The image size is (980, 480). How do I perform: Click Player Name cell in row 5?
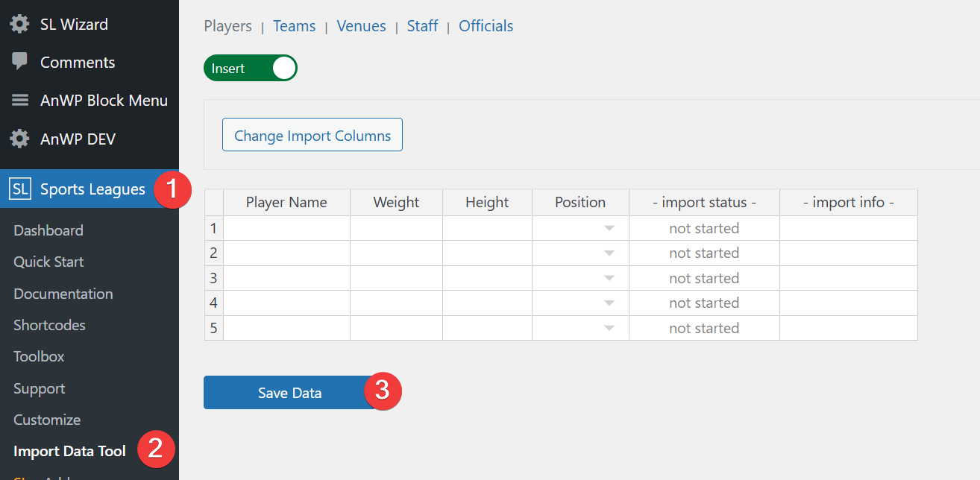[x=287, y=328]
